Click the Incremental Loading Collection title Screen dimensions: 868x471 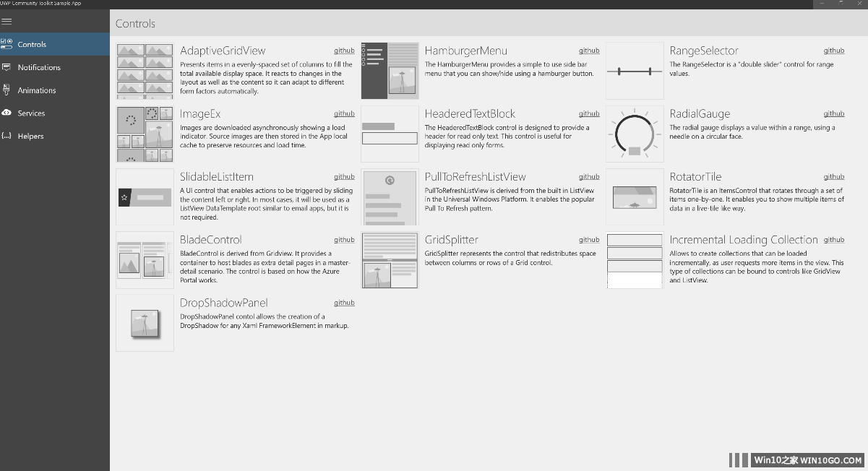pos(744,239)
